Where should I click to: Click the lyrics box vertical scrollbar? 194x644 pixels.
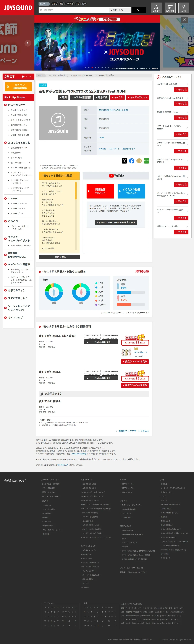pos(76,216)
